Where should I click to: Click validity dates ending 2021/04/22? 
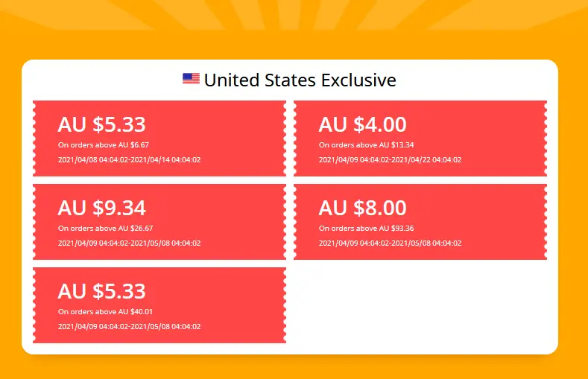pyautogui.click(x=390, y=160)
